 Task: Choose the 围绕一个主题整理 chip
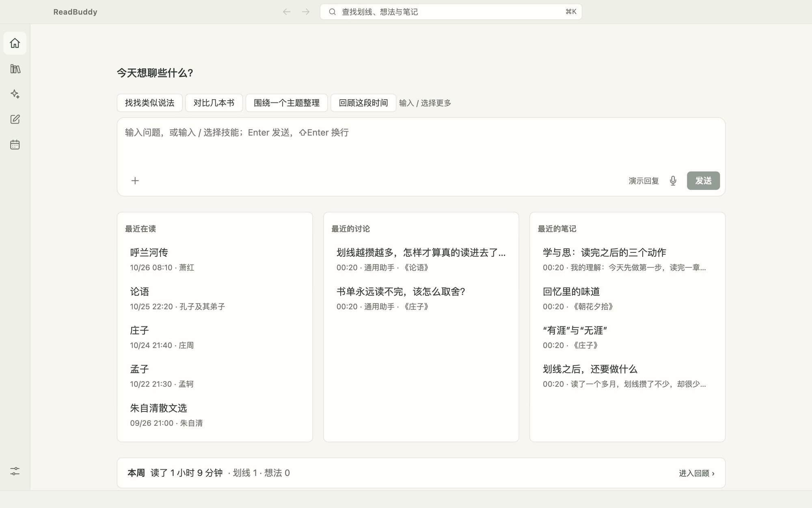pyautogui.click(x=287, y=103)
